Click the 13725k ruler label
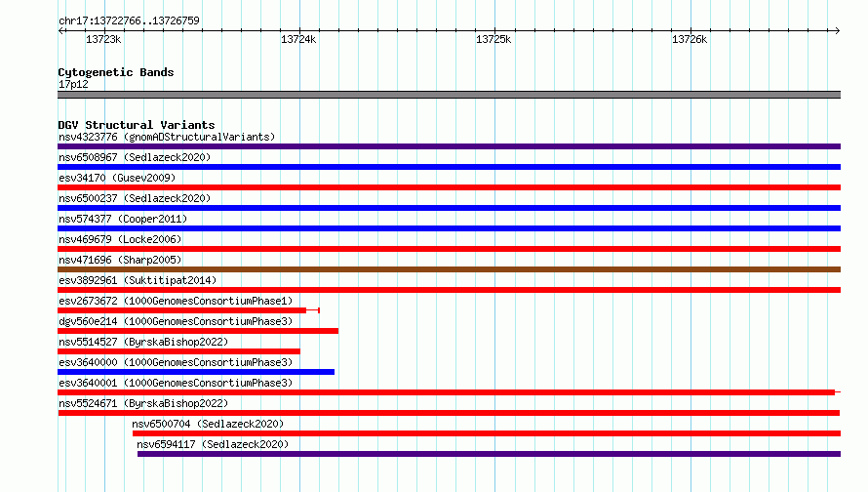This screenshot has width=868, height=492. (x=493, y=39)
